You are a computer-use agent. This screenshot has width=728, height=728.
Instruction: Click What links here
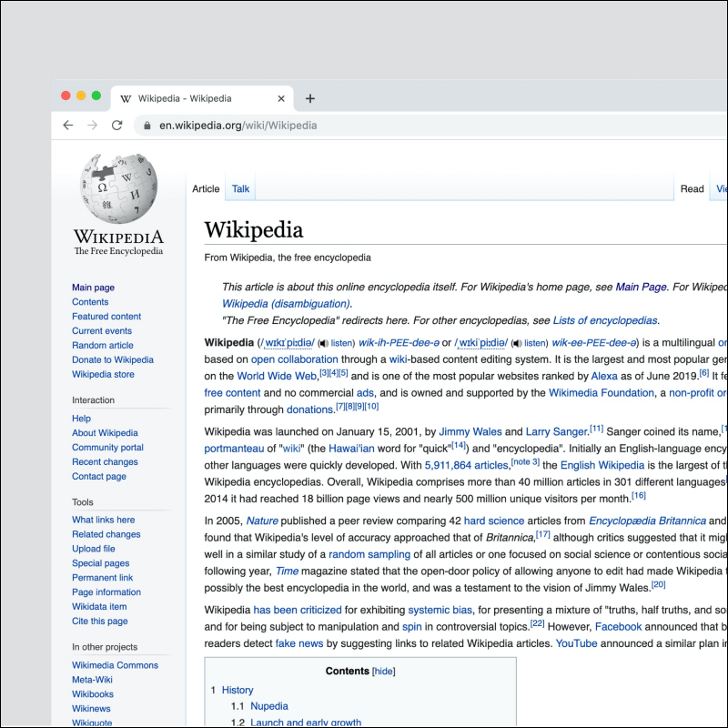click(x=104, y=520)
